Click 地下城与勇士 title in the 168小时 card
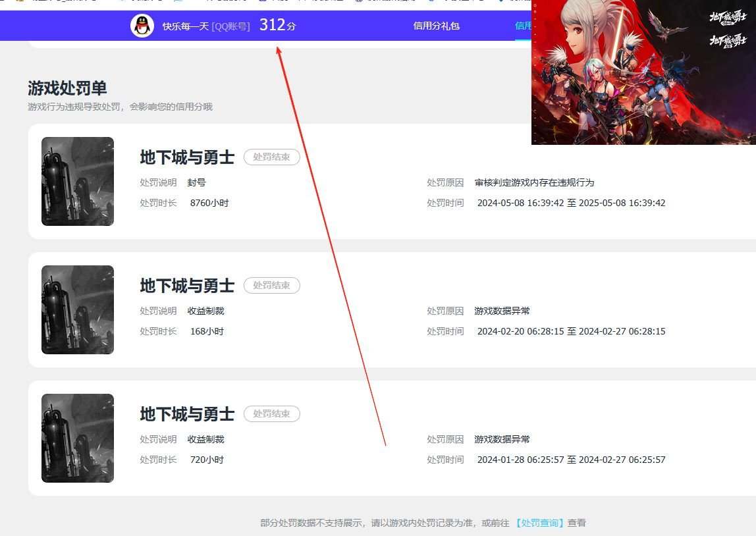Screen dimensions: 756x536 (187, 286)
